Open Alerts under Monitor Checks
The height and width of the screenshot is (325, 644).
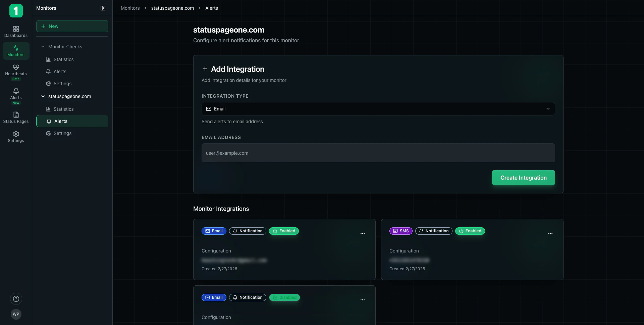[x=72, y=72]
